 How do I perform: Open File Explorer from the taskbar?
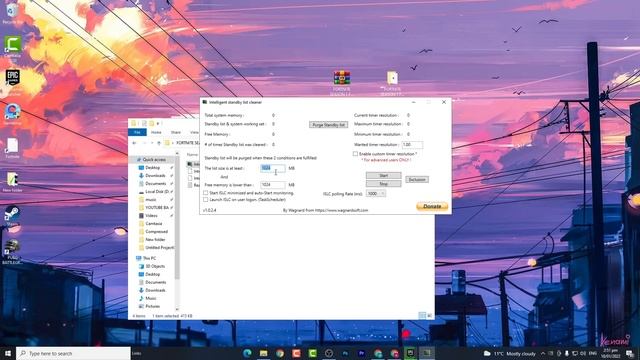click(x=263, y=353)
